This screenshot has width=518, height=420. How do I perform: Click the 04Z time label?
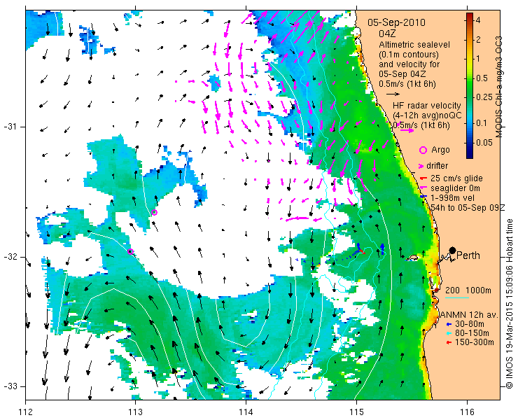tap(387, 34)
